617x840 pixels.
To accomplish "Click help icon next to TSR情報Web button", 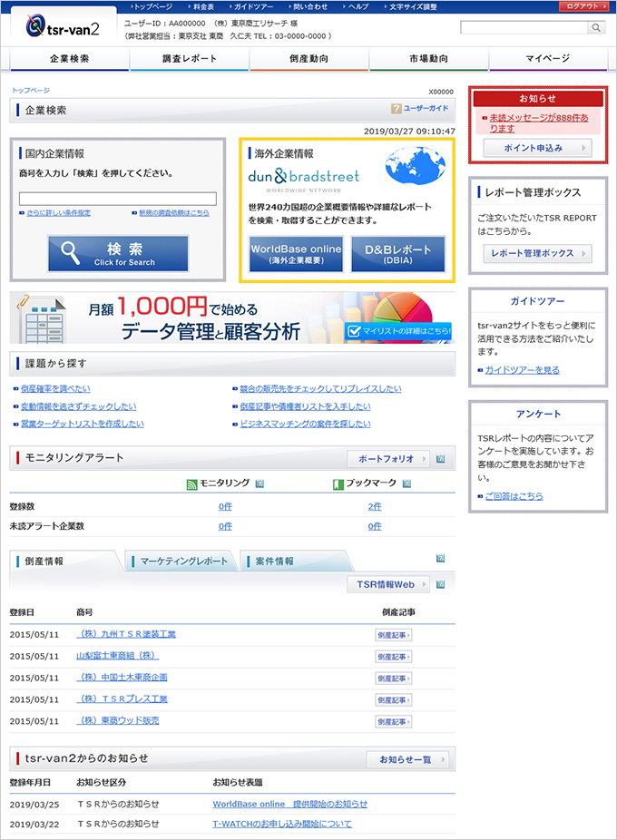I will (441, 585).
